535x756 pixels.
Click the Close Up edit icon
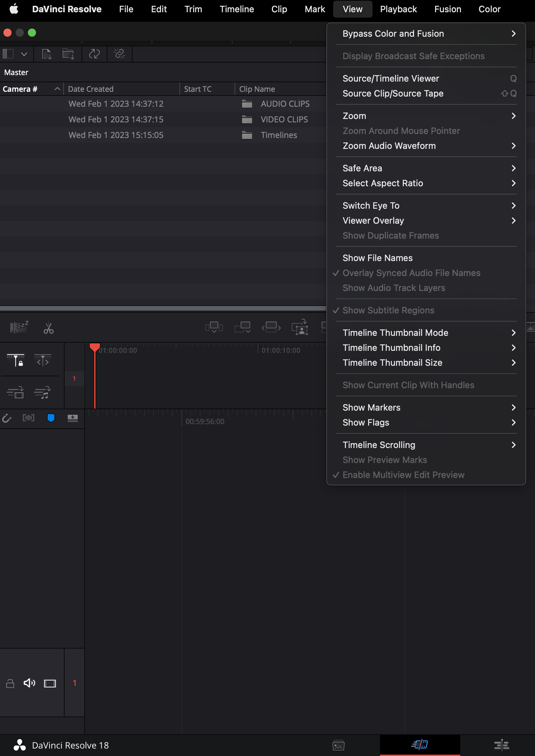tap(300, 327)
